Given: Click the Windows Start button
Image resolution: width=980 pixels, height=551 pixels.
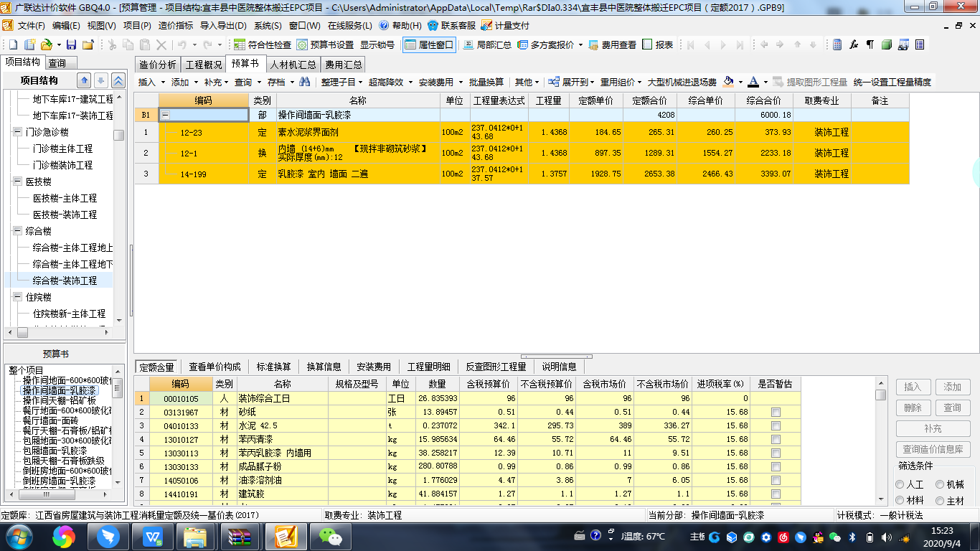Looking at the screenshot, I should tap(19, 535).
